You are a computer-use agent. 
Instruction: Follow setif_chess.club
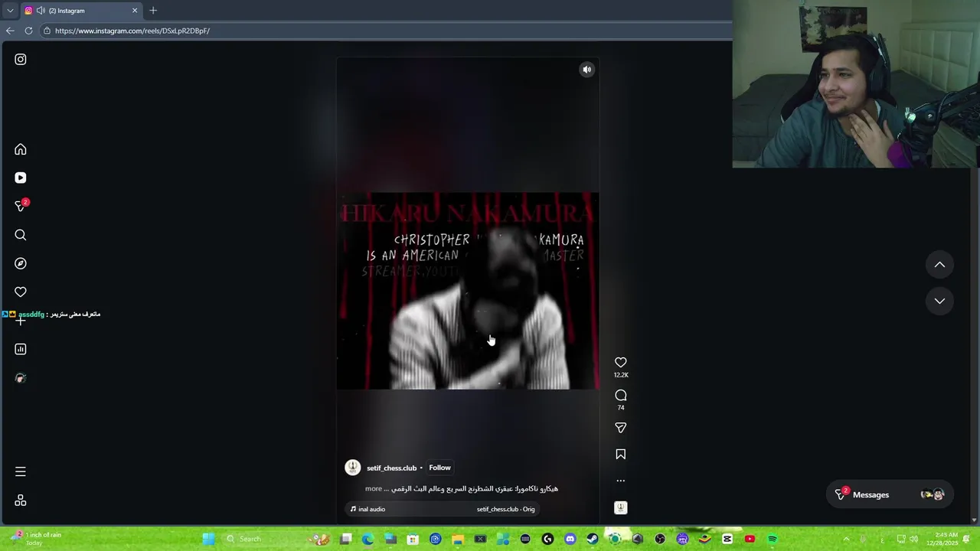click(x=439, y=468)
